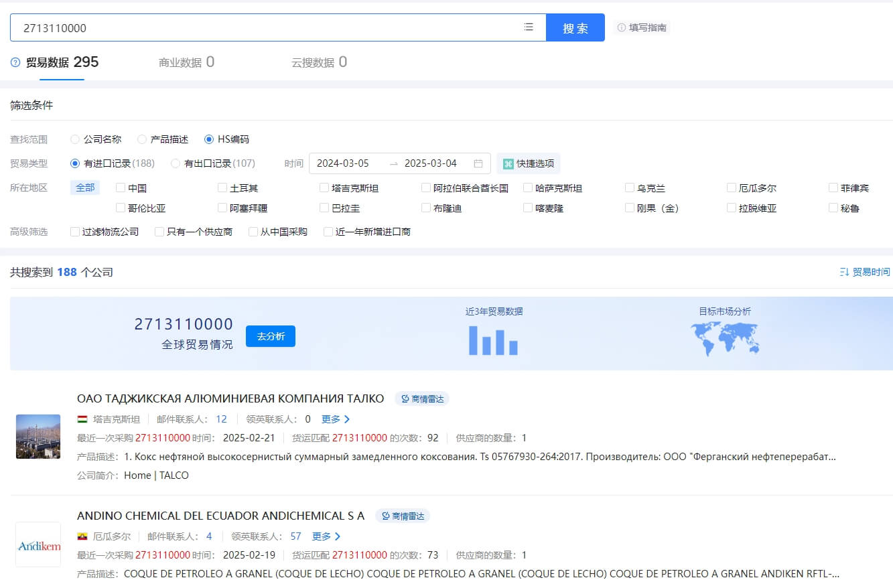Switch to the 贸易数据 tab
The height and width of the screenshot is (588, 893).
pos(62,62)
